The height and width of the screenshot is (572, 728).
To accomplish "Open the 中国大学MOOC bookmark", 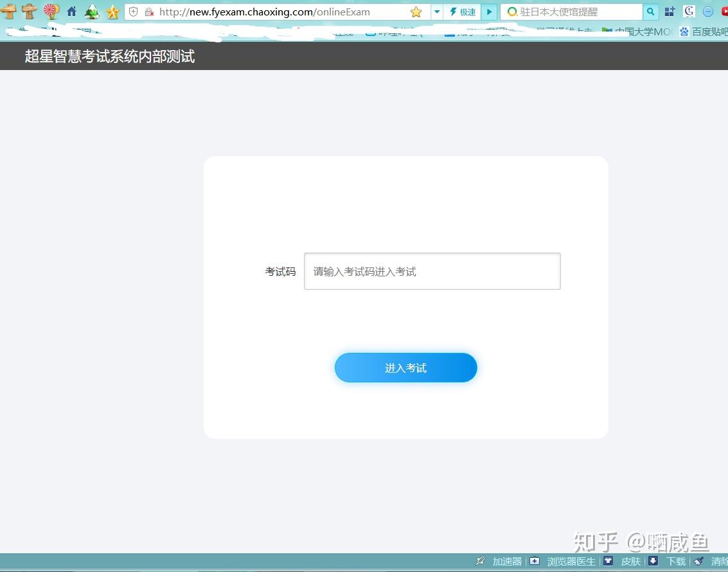I will (x=637, y=31).
